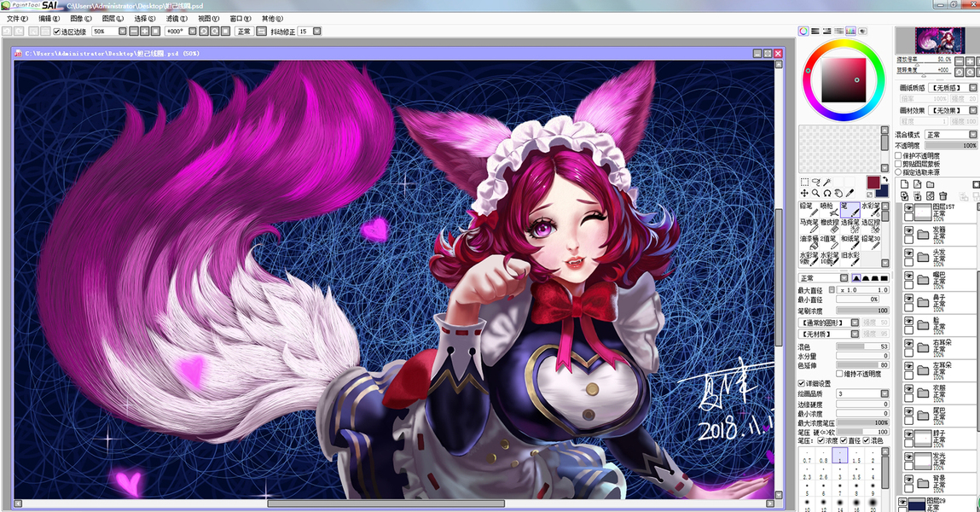Screen dimensions: 980x512
Task: Select the hand pan tool
Action: pyautogui.click(x=838, y=193)
